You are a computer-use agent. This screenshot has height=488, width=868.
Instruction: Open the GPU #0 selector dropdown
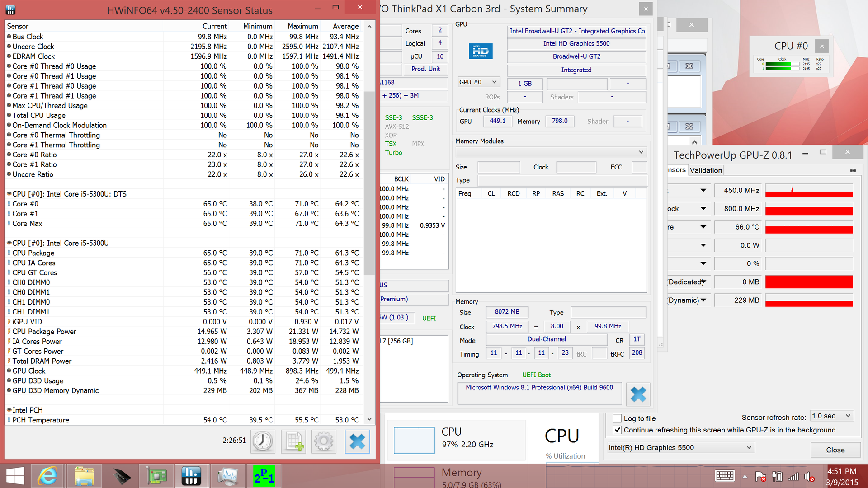click(x=478, y=82)
